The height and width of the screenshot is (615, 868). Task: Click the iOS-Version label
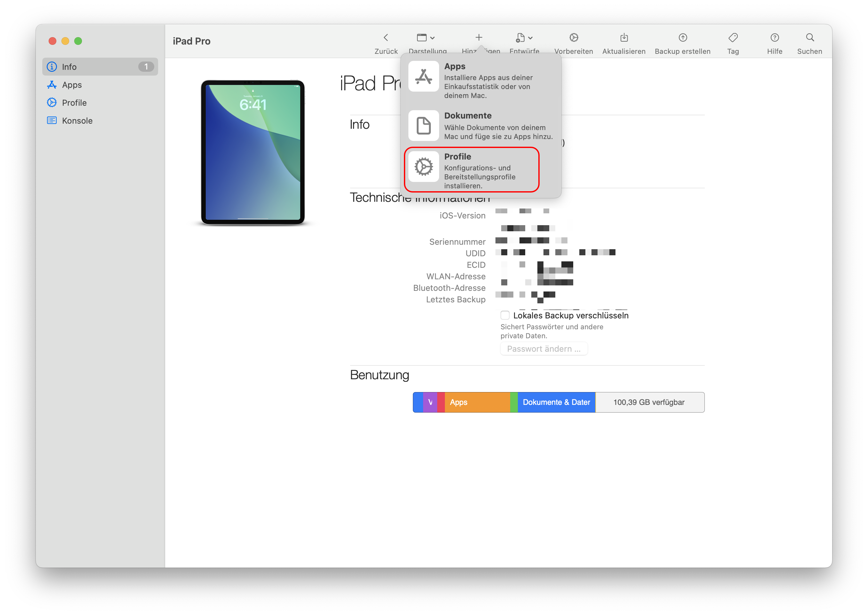point(462,216)
